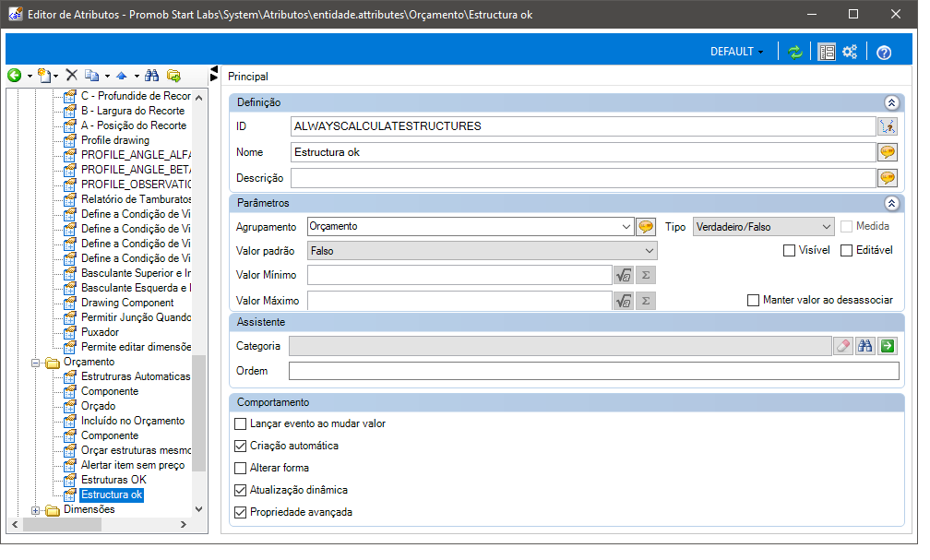Click the eraser icon beside Categoria field
Image resolution: width=930 pixels, height=560 pixels.
click(x=843, y=346)
